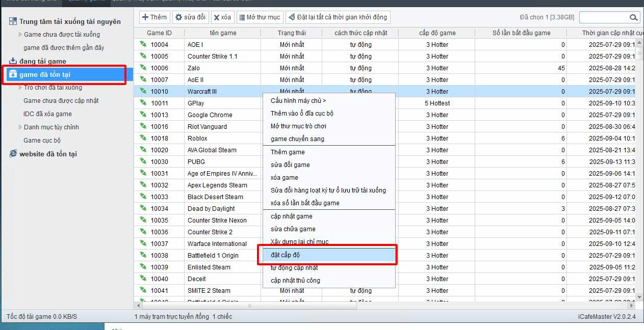Sort by the tên game column header
644x330 pixels.
coord(223,33)
